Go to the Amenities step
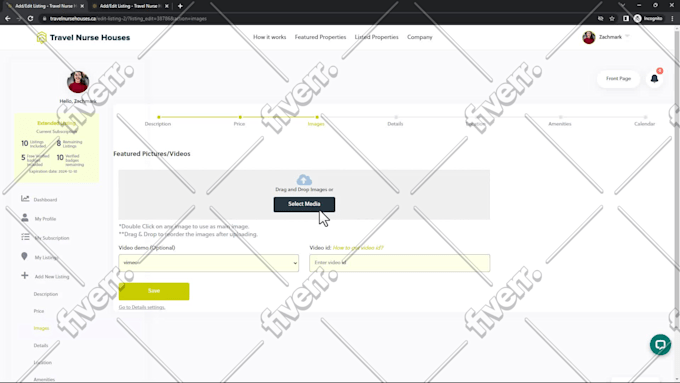 tap(559, 124)
